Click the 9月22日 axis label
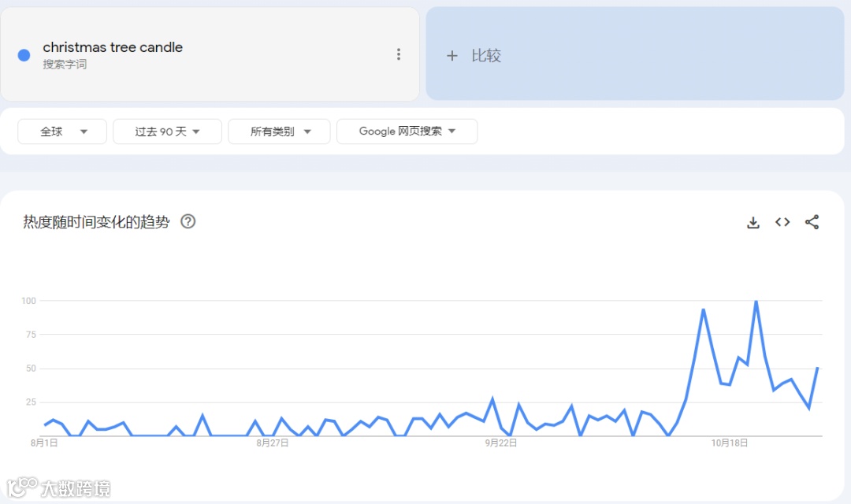This screenshot has height=504, width=851. [501, 443]
